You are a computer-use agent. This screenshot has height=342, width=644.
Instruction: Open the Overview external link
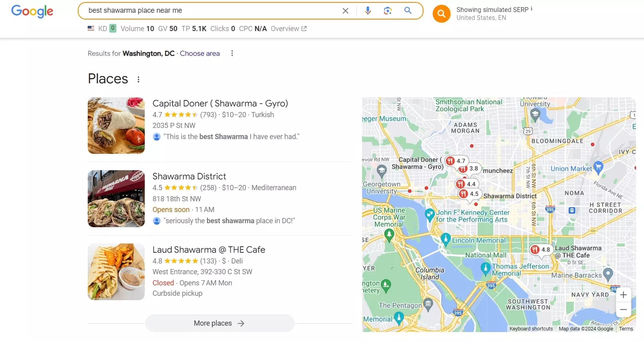[x=289, y=29]
